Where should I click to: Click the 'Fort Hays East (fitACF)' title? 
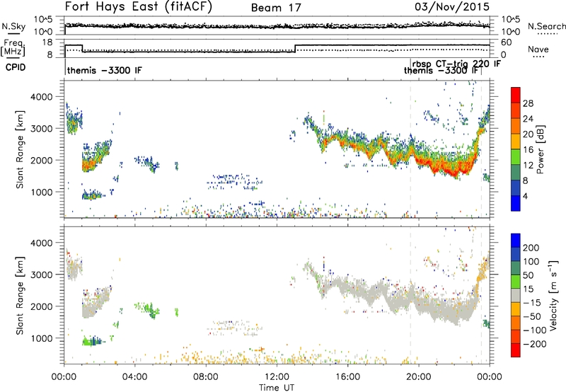pyautogui.click(x=139, y=6)
